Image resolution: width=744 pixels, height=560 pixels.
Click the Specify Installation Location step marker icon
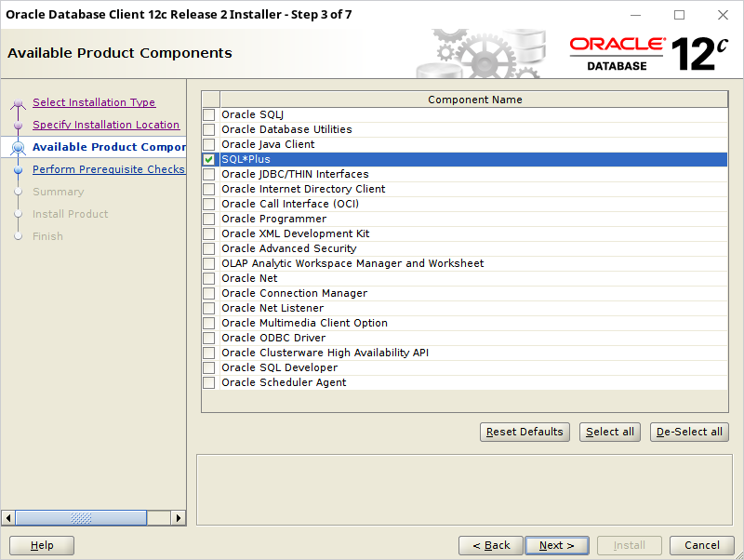(x=18, y=126)
